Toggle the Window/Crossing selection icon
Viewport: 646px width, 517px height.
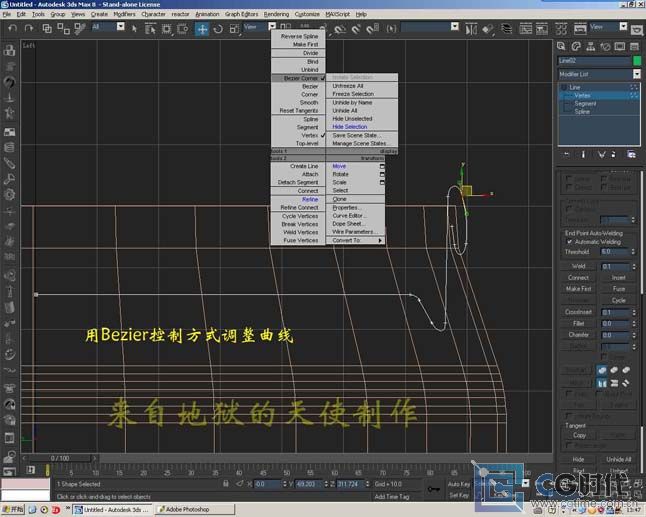pyautogui.click(x=183, y=28)
